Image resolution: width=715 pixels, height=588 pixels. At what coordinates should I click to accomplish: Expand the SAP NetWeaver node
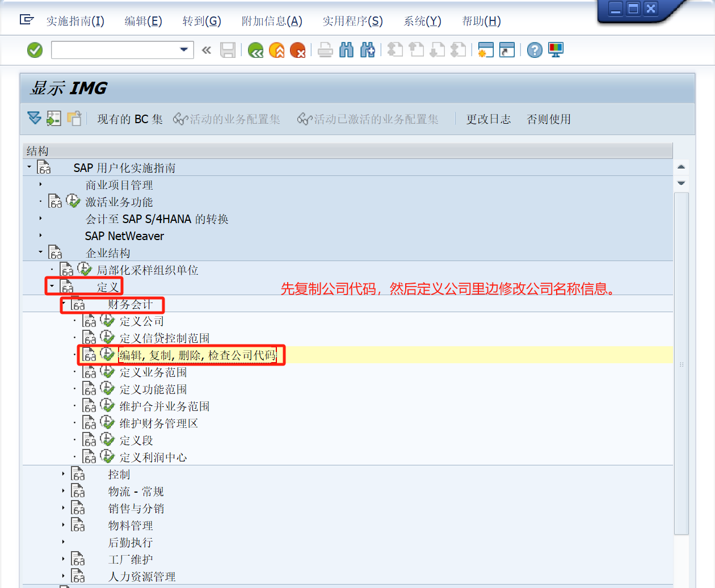point(40,235)
